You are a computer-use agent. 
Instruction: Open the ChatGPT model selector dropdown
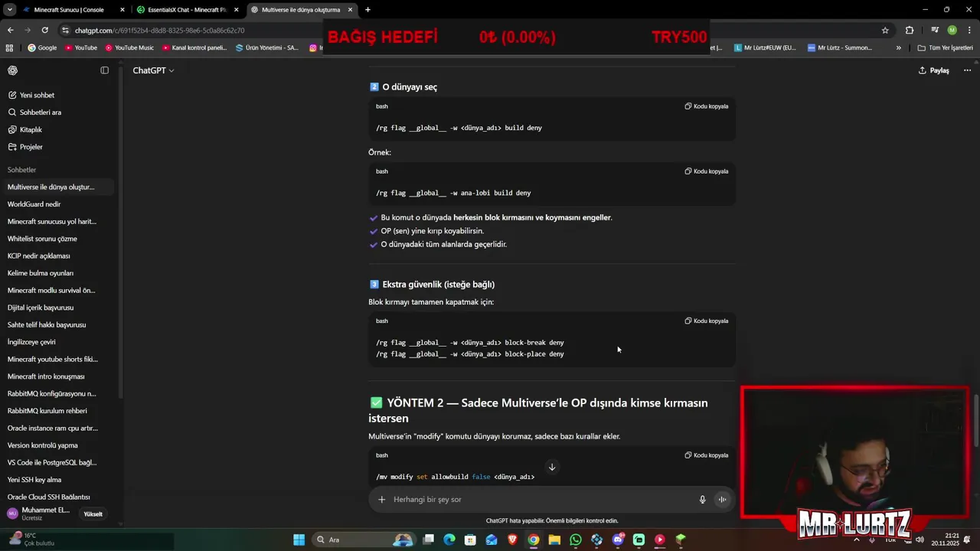153,70
